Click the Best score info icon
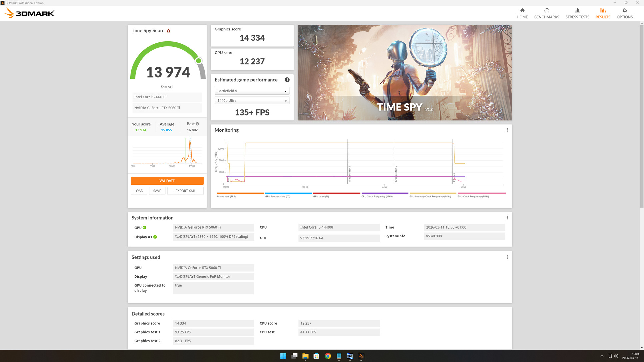 coord(197,124)
